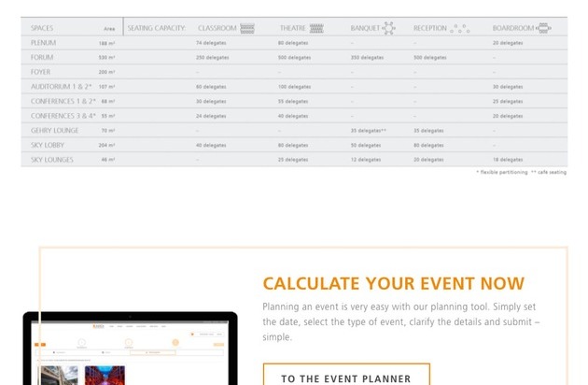Open the event planner via the button
Screen dimensions: 588x385
(346, 378)
